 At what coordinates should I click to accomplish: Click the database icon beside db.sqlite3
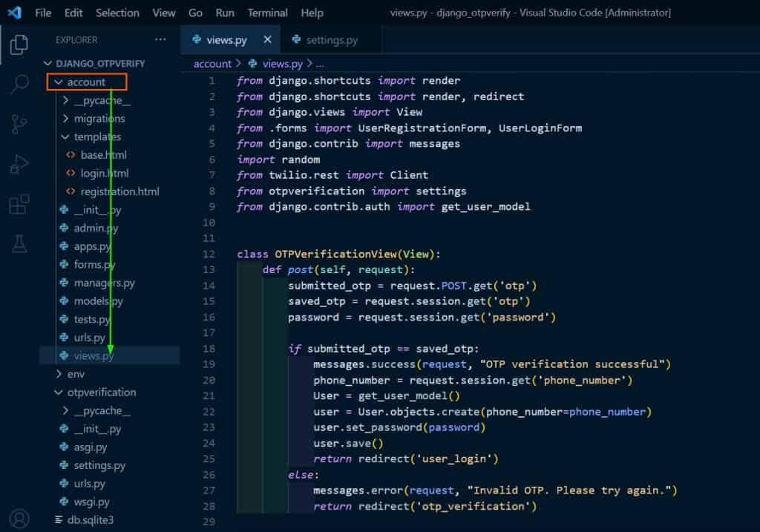59,520
